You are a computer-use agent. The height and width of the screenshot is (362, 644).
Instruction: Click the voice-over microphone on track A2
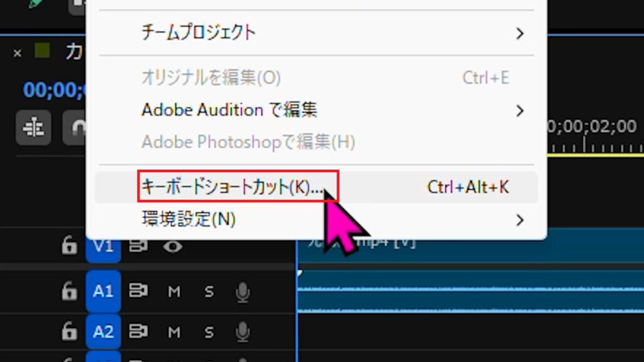pos(242,331)
